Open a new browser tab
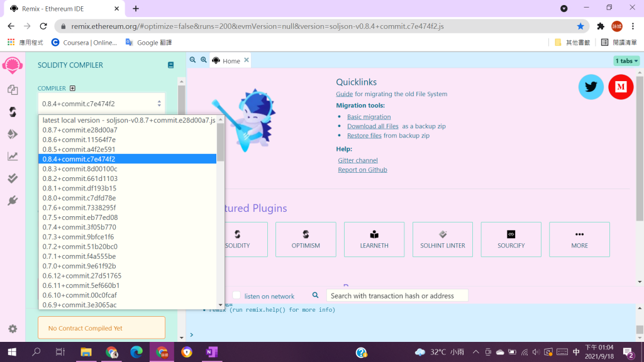Screen dimensions: 644x362 click(136, 9)
